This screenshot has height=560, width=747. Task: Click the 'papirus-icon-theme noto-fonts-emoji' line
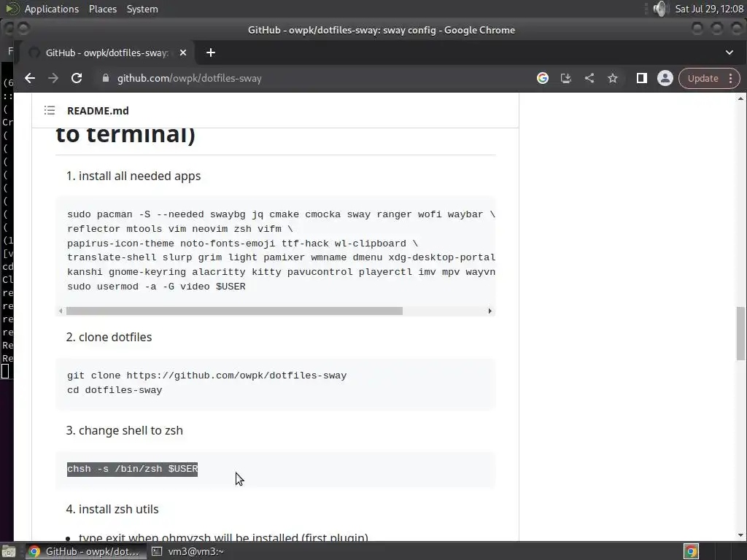242,244
